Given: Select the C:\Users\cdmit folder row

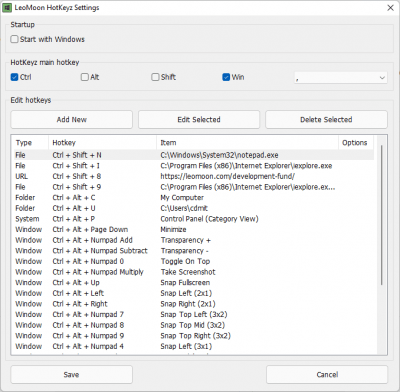Looking at the screenshot, I should (x=193, y=208).
